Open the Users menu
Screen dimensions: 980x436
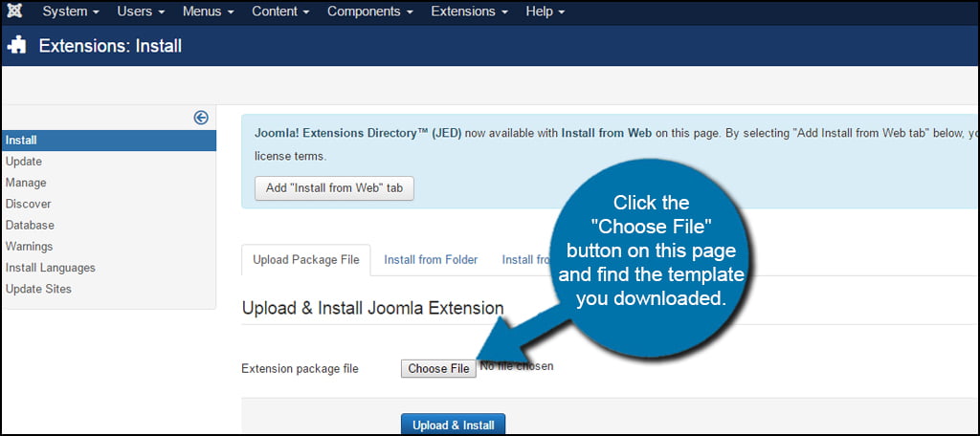tap(141, 11)
